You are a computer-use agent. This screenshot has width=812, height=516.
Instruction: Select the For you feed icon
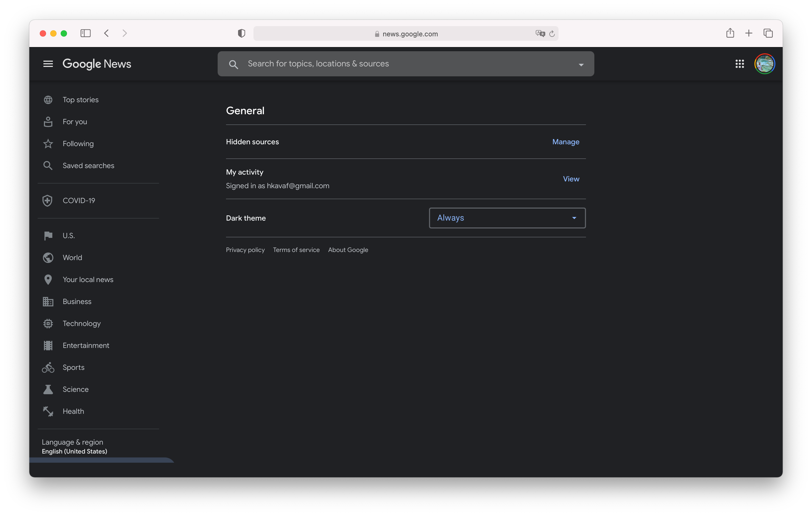click(48, 122)
